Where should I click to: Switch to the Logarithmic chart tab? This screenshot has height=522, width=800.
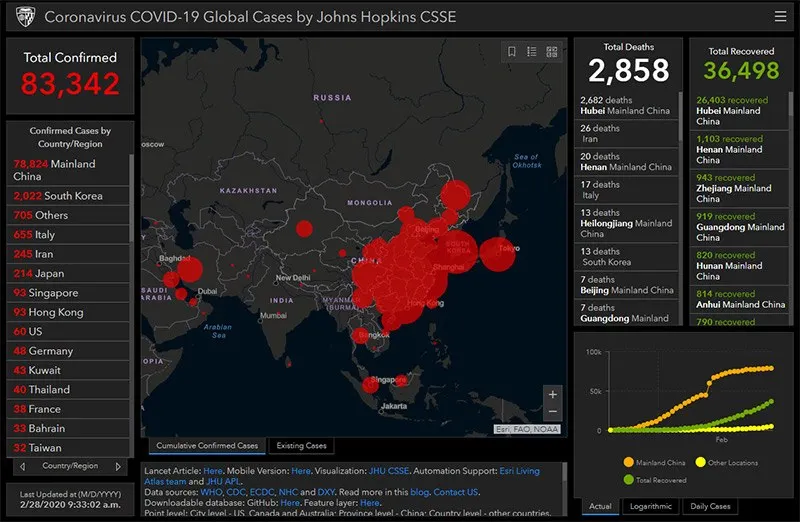pos(650,507)
